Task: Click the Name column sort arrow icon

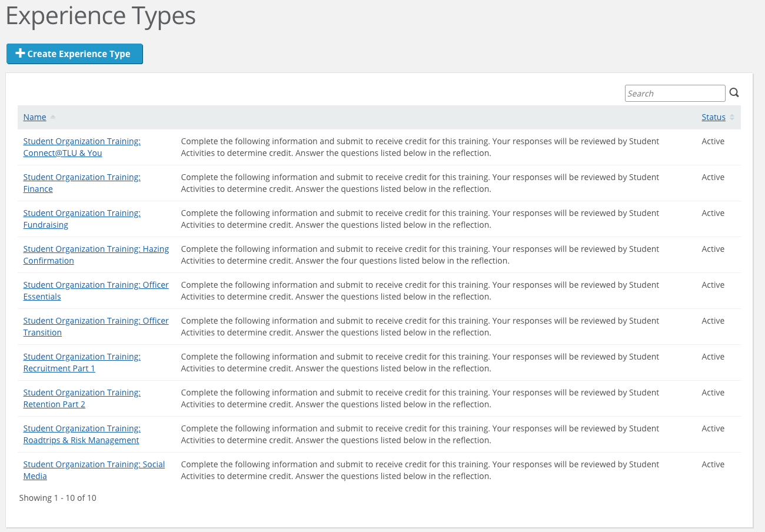Action: [x=53, y=117]
